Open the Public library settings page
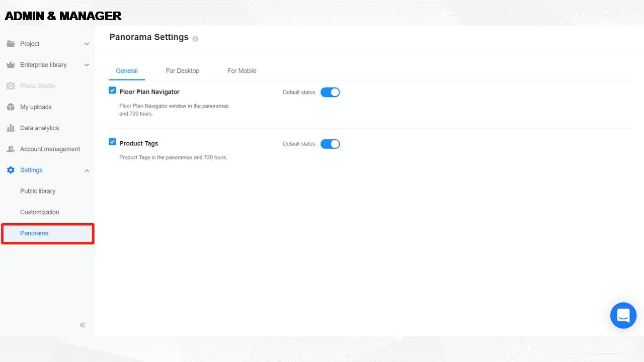This screenshot has height=362, width=644. [x=38, y=191]
